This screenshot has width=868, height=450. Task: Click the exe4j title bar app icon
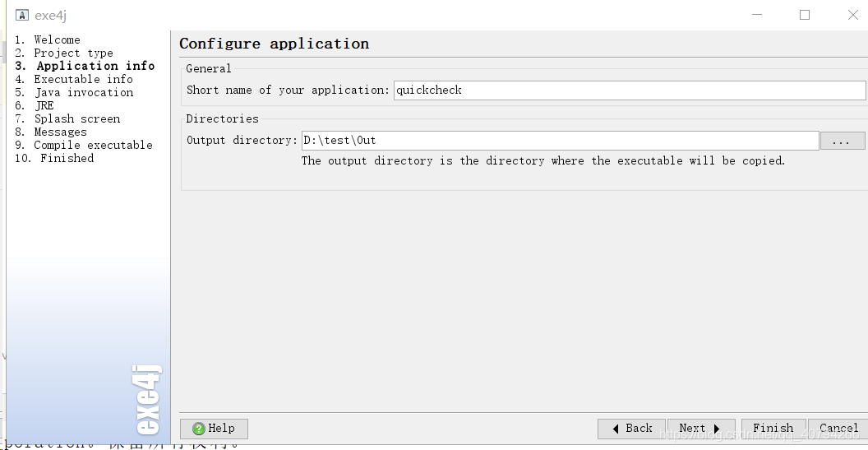(21, 15)
